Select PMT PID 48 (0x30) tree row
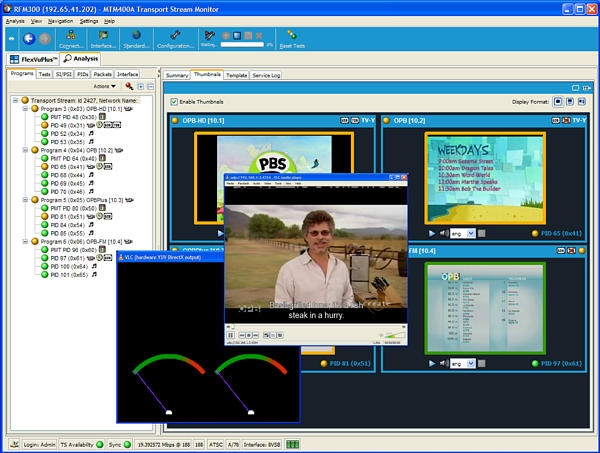This screenshot has width=600, height=453. [73, 117]
